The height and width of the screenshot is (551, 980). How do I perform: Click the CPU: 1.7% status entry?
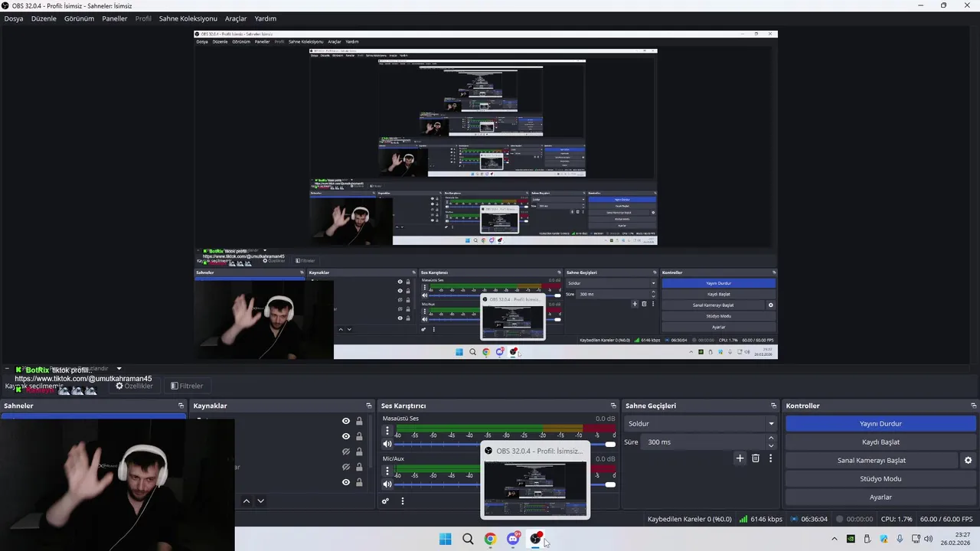coord(897,519)
